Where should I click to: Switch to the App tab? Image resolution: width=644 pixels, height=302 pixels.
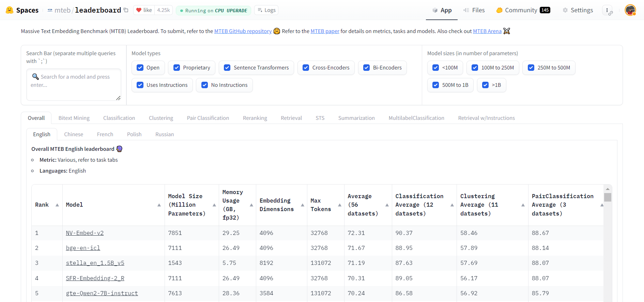442,10
